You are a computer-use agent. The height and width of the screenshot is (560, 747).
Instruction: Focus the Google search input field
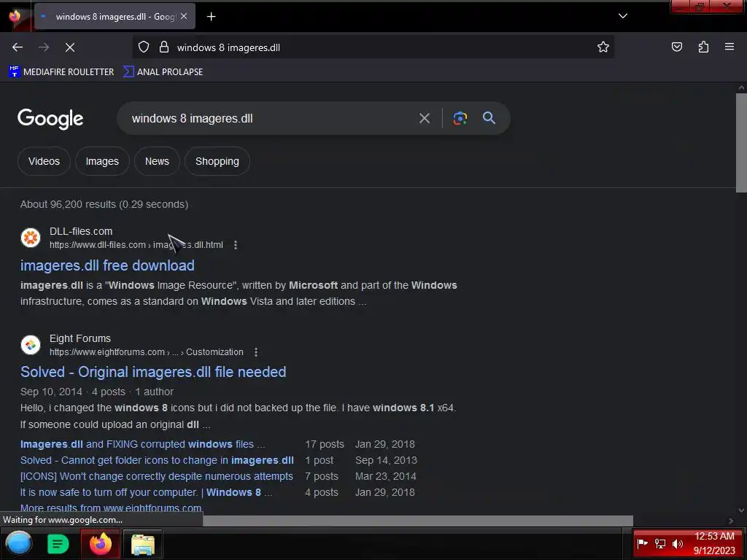[x=269, y=118]
